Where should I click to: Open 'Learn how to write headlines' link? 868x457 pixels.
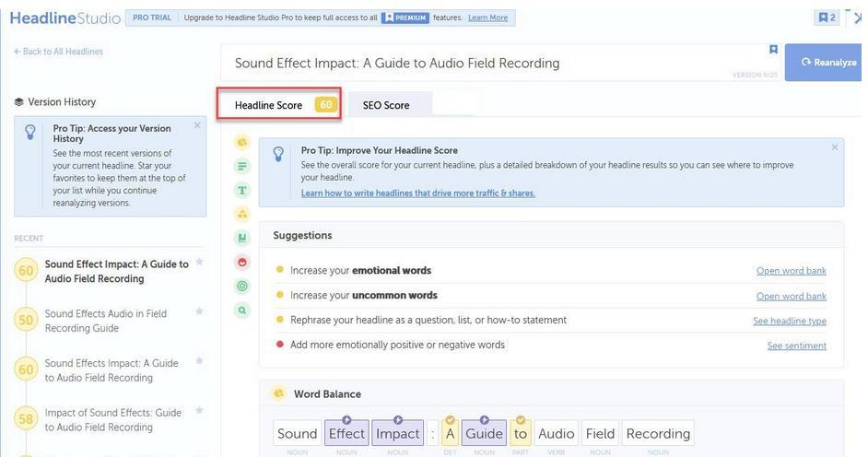[x=418, y=193]
